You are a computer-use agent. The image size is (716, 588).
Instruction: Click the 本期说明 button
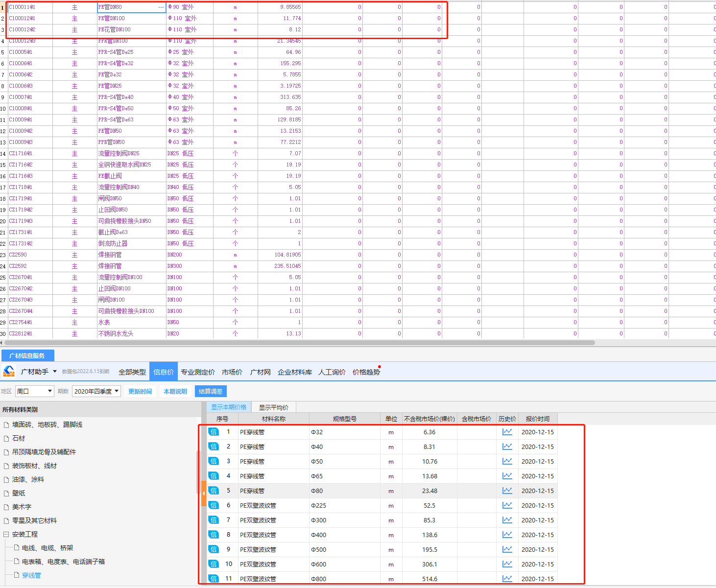point(175,391)
